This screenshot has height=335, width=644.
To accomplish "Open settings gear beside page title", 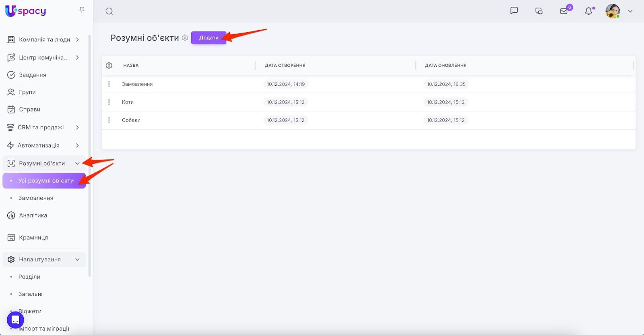I will 185,38.
